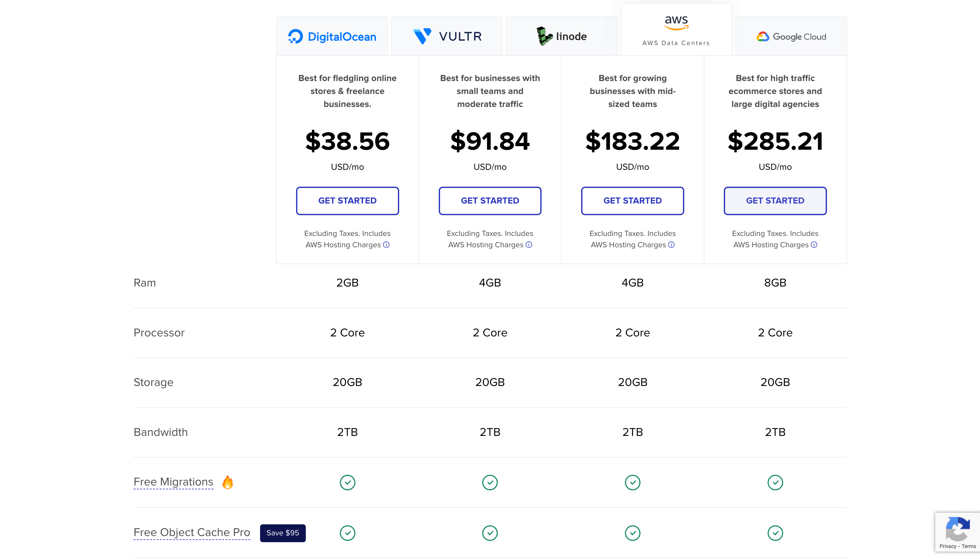This screenshot has width=980, height=560.
Task: Open the reCAPTCHA Terms link
Action: pyautogui.click(x=969, y=546)
